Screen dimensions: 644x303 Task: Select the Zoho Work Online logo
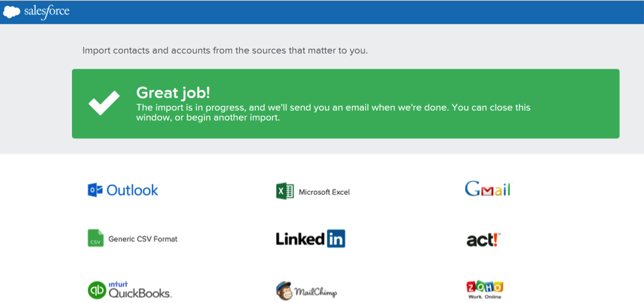point(485,289)
